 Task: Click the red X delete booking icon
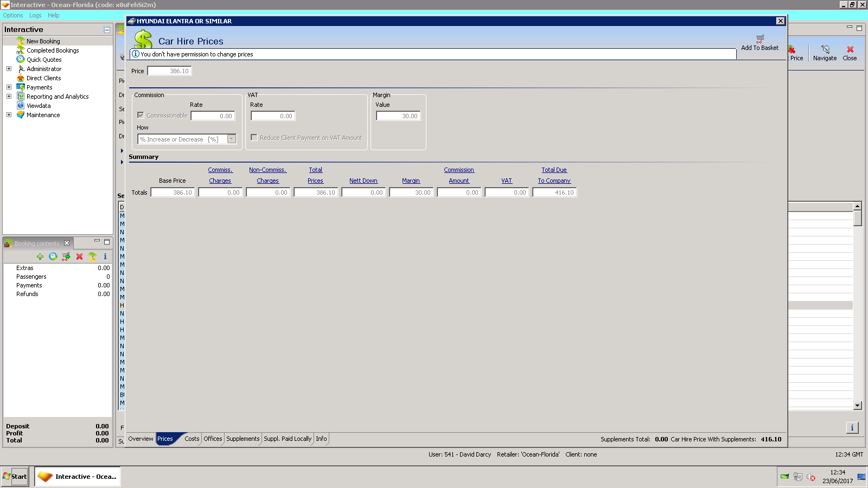pyautogui.click(x=79, y=256)
